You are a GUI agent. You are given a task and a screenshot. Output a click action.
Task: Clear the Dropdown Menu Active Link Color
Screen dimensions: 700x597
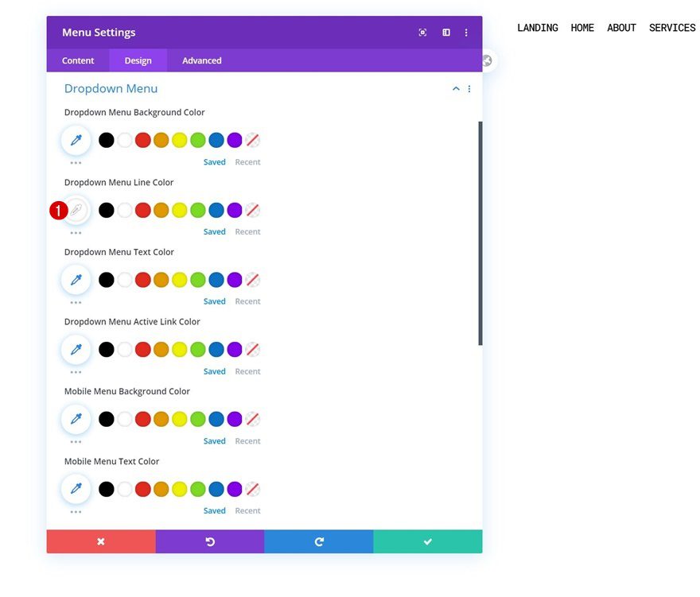pos(253,349)
